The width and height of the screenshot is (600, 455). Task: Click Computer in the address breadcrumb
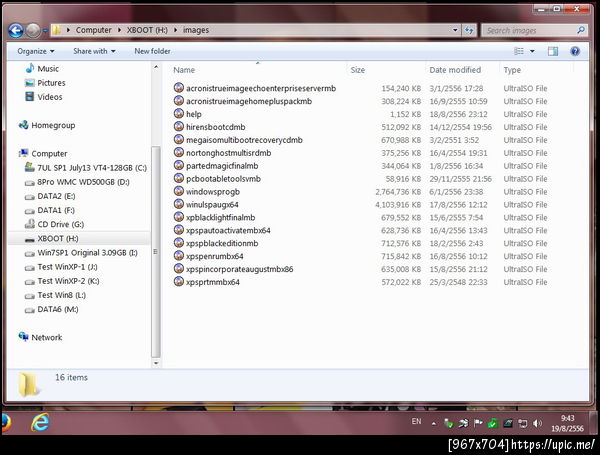point(93,30)
